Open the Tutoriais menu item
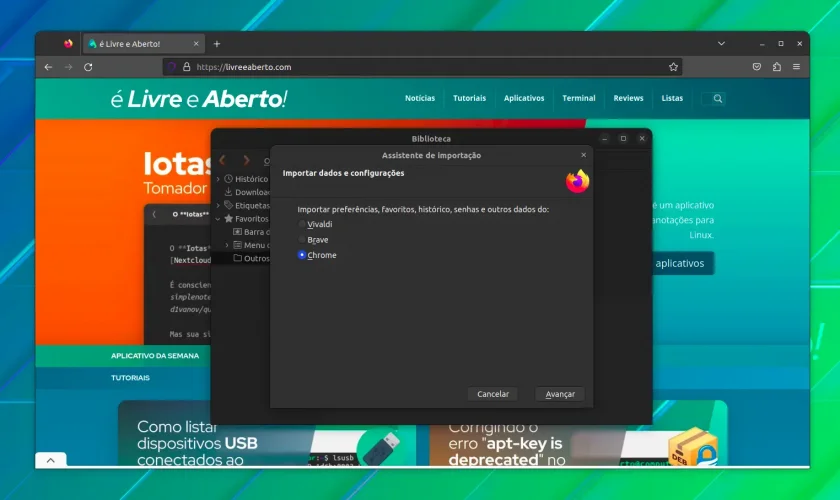Viewport: 840px width, 500px height. 469,98
